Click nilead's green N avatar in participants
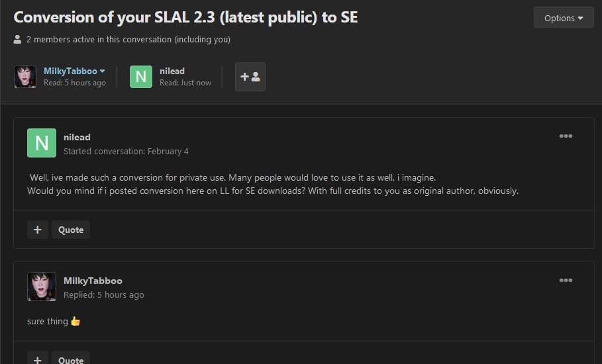Screen dimensions: 602x364 pos(141,77)
